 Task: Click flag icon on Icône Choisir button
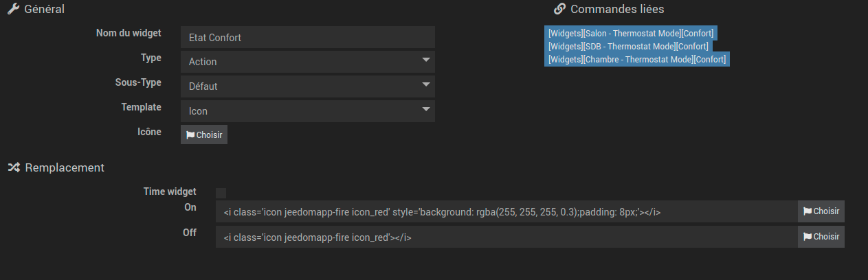click(190, 135)
